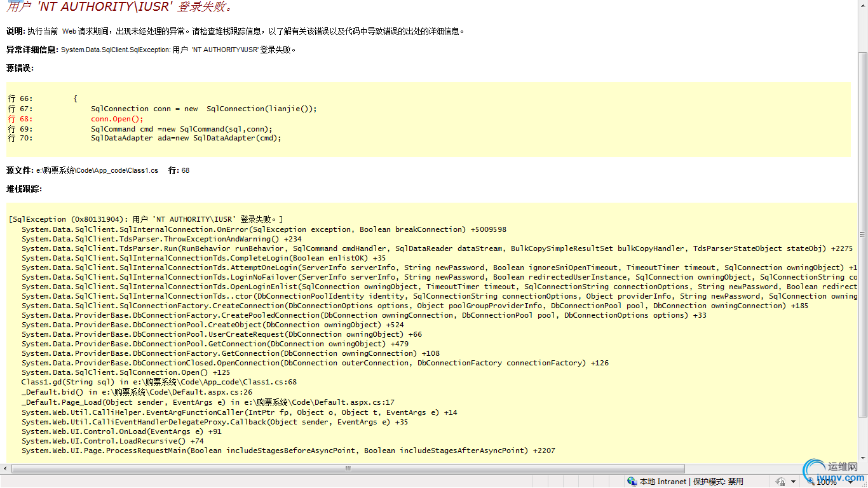868x488 pixels.
Task: Click the '_Default.Page_Load' stack line
Action: tap(208, 402)
